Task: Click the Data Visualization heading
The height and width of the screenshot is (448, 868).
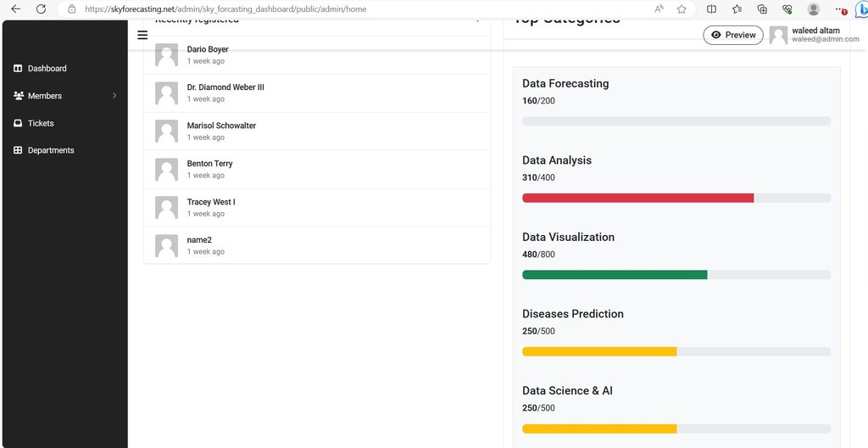Action: [x=569, y=238]
